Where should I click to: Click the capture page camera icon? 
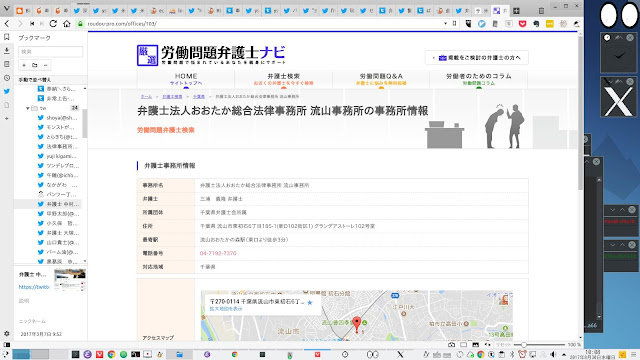pos(451,345)
